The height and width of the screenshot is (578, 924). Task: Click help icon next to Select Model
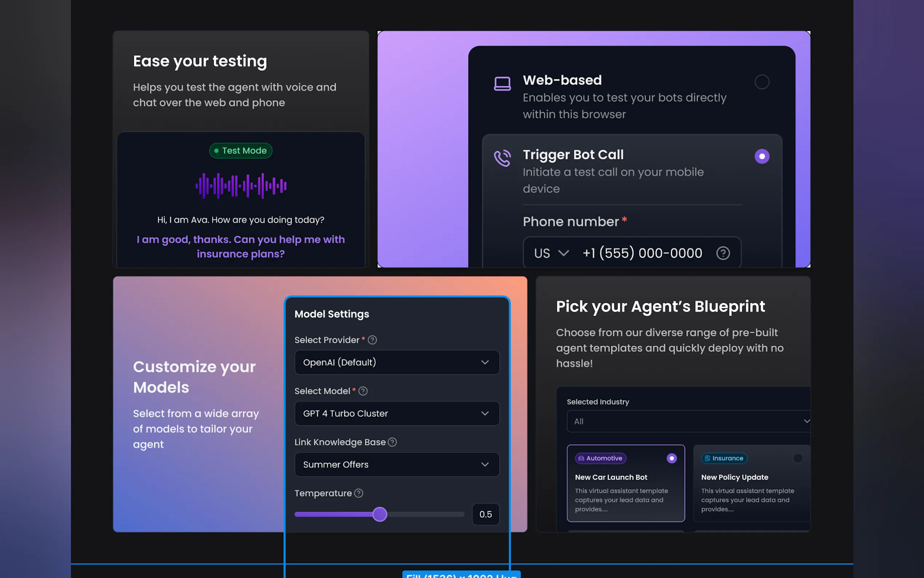[363, 391]
